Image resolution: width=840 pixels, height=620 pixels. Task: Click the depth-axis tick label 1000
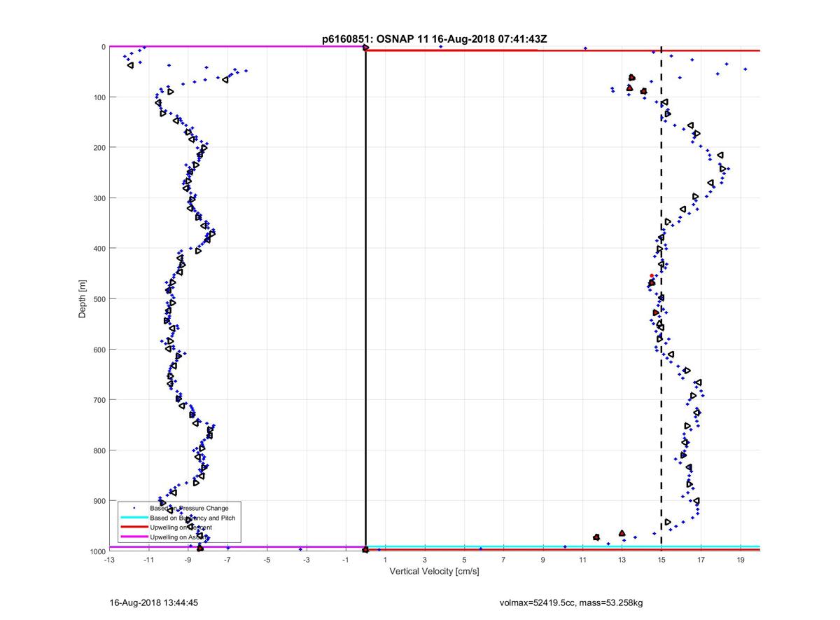[x=97, y=551]
